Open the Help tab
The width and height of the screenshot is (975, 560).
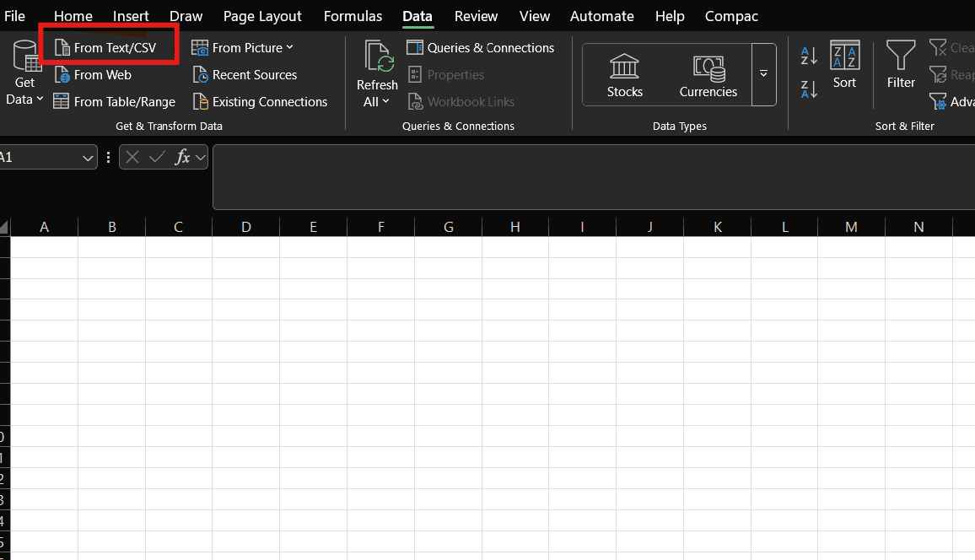pos(670,16)
